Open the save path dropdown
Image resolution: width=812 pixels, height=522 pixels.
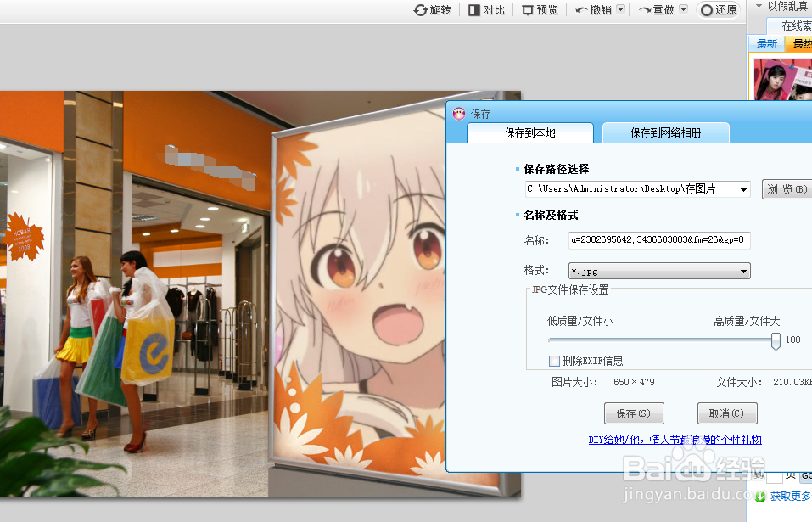coord(743,189)
